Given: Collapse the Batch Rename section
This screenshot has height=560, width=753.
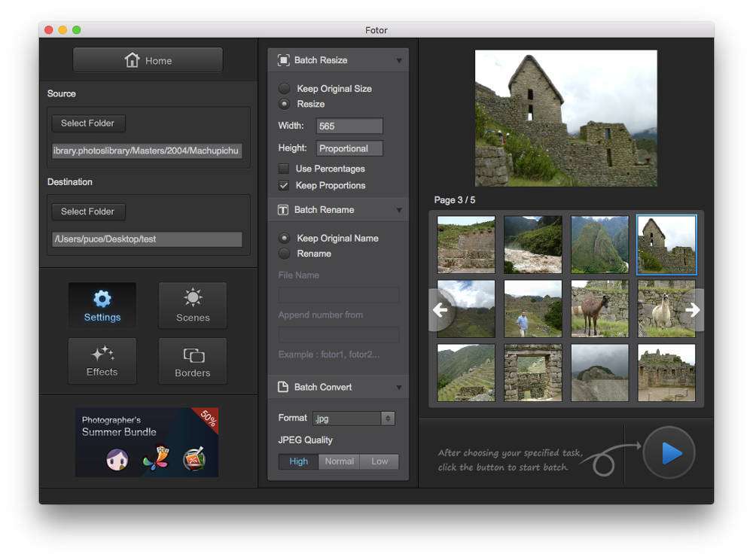Looking at the screenshot, I should [x=399, y=210].
